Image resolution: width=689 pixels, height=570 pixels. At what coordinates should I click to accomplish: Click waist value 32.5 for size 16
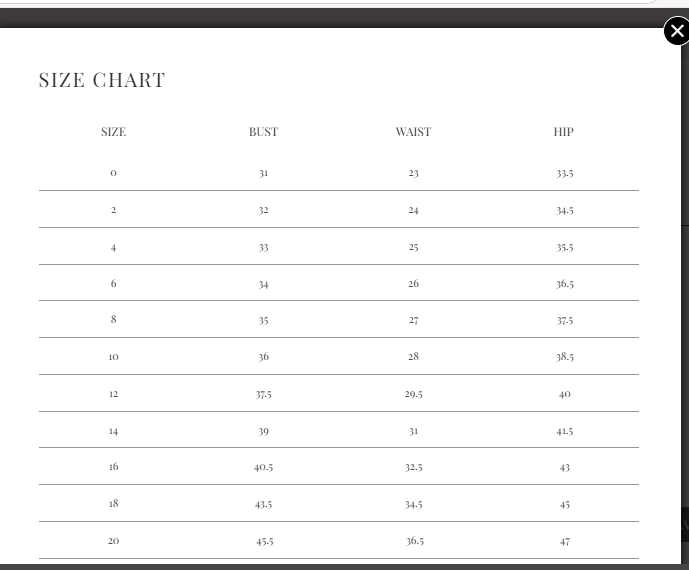[x=413, y=467]
